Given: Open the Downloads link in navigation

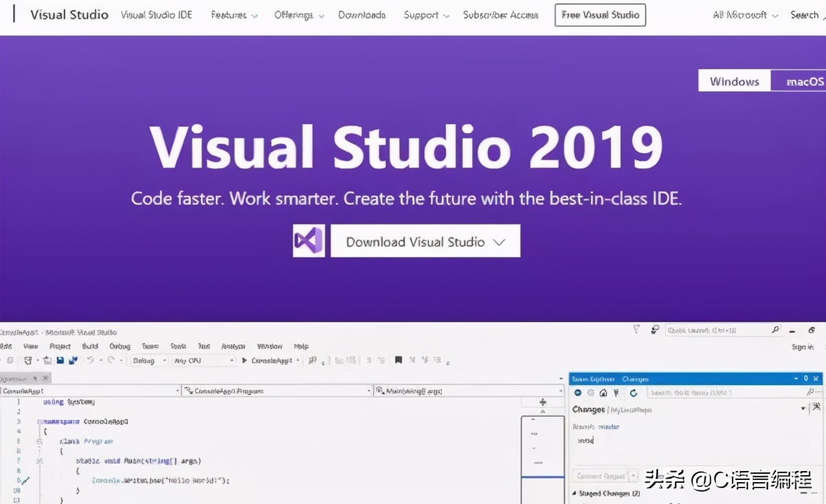Looking at the screenshot, I should point(361,15).
